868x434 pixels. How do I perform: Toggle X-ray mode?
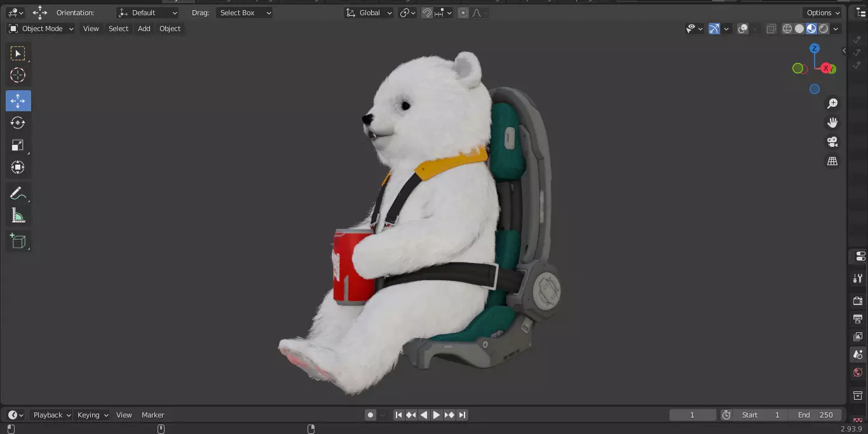tap(771, 29)
